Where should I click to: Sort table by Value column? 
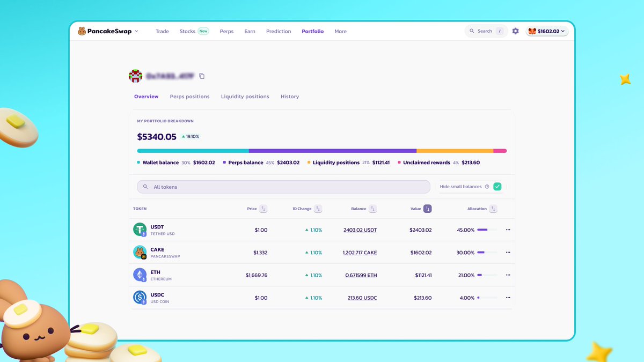(427, 209)
